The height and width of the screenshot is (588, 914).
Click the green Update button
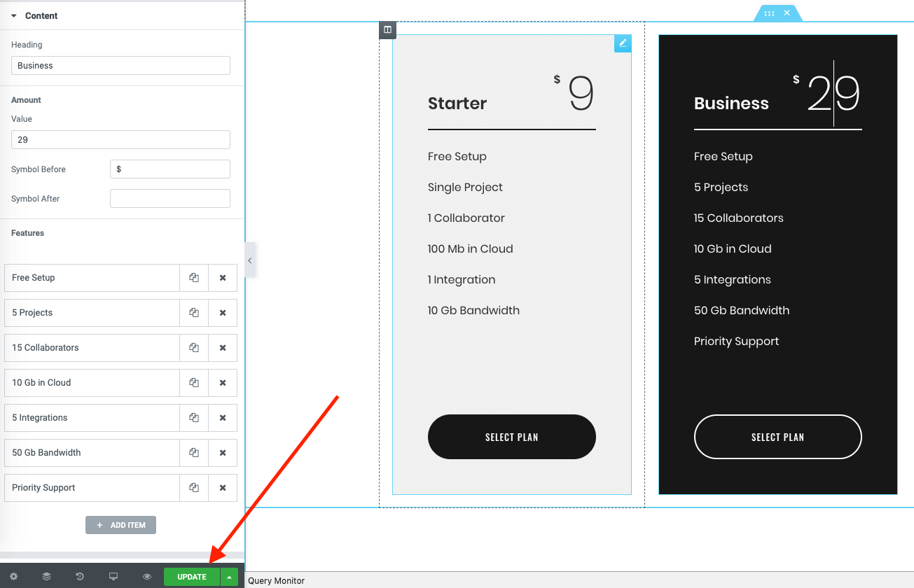191,577
